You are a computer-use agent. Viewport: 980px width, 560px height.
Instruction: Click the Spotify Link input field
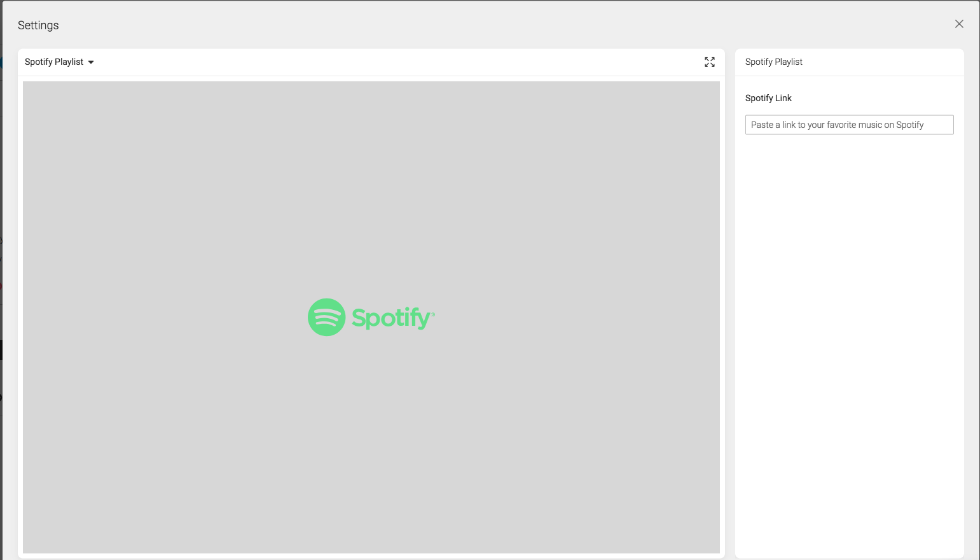click(849, 125)
